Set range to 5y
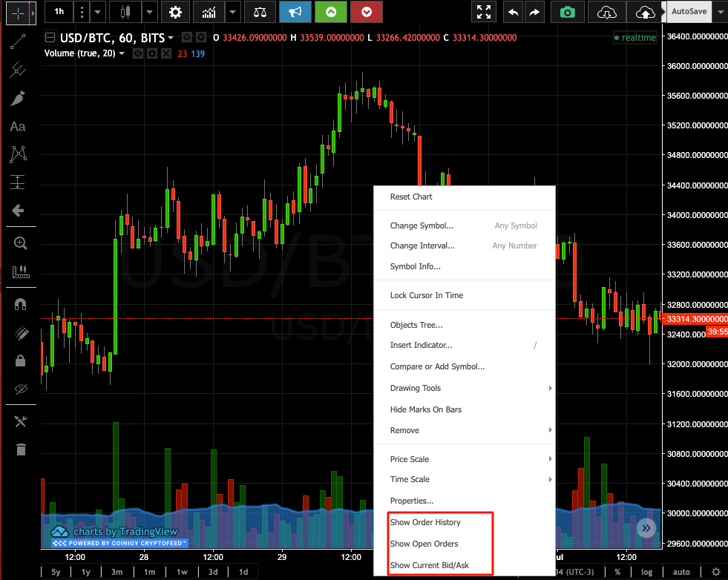 (x=56, y=572)
